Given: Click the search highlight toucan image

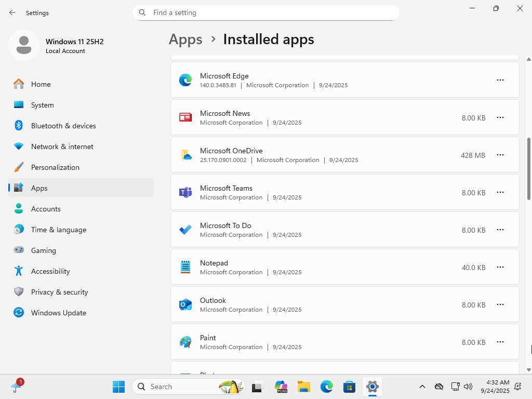Looking at the screenshot, I should click(231, 387).
